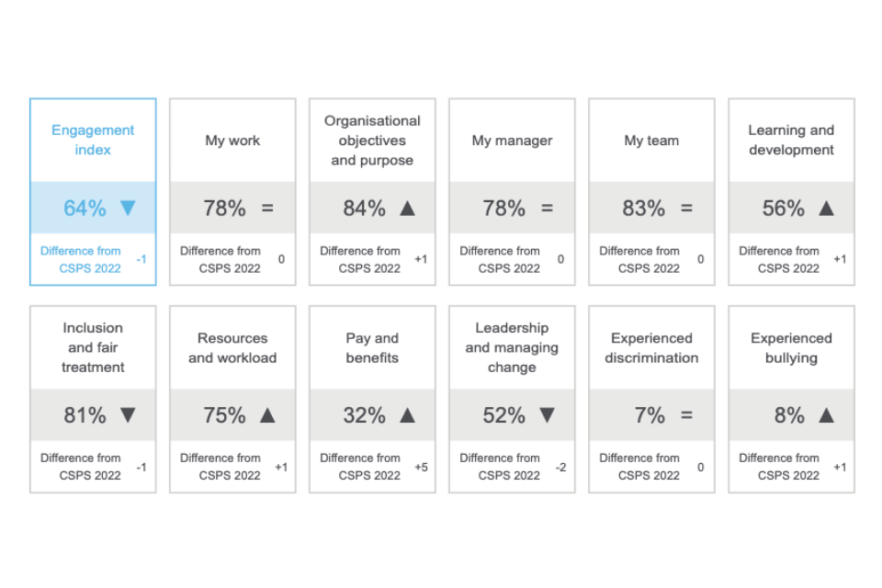882x588 pixels.
Task: Click the down arrow in Leadership and managing change
Action: point(547,415)
